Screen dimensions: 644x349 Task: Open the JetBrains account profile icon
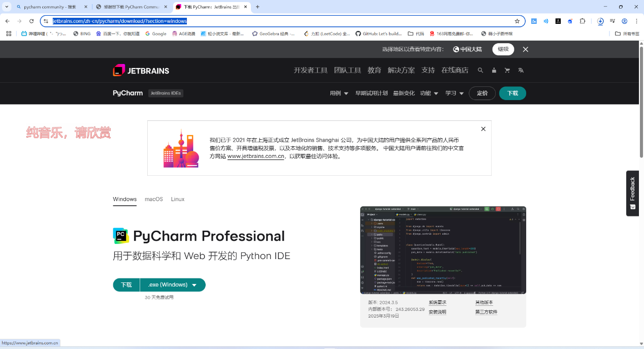pyautogui.click(x=494, y=71)
